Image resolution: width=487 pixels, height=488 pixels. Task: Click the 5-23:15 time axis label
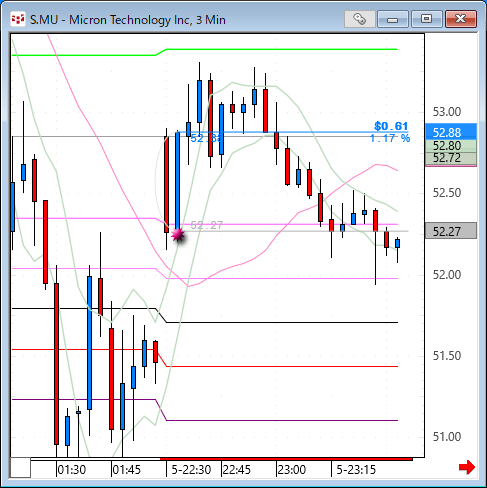pyautogui.click(x=356, y=470)
